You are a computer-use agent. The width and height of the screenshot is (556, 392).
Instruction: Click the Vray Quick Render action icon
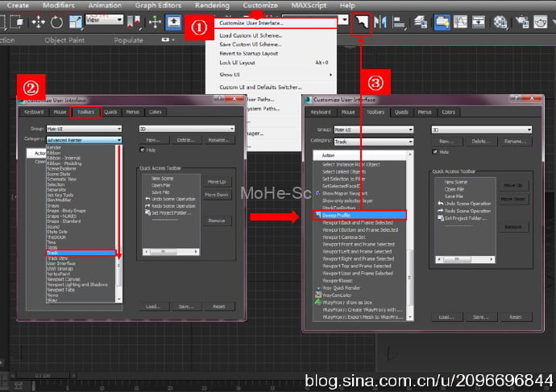coord(317,287)
